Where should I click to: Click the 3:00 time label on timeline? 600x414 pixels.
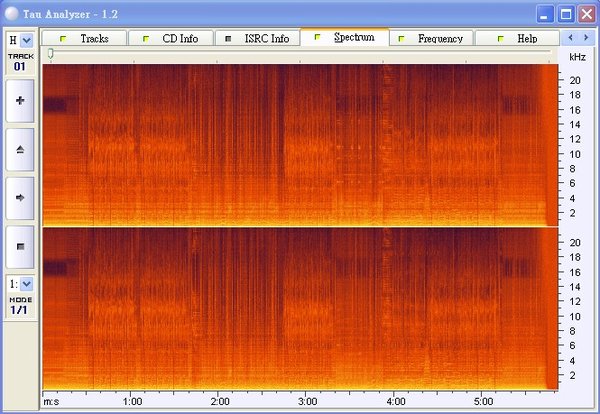pyautogui.click(x=308, y=401)
